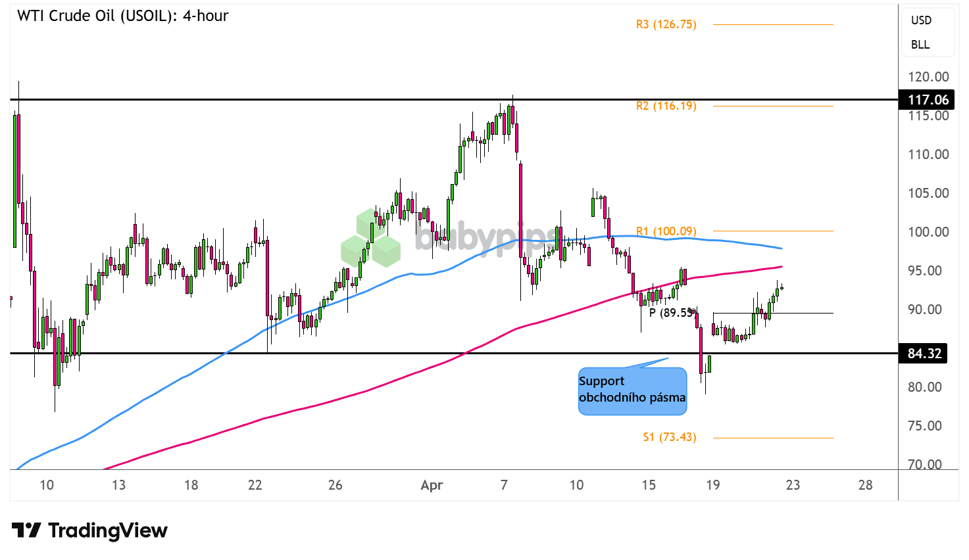Click the 100.00 price axis label

pyautogui.click(x=928, y=232)
